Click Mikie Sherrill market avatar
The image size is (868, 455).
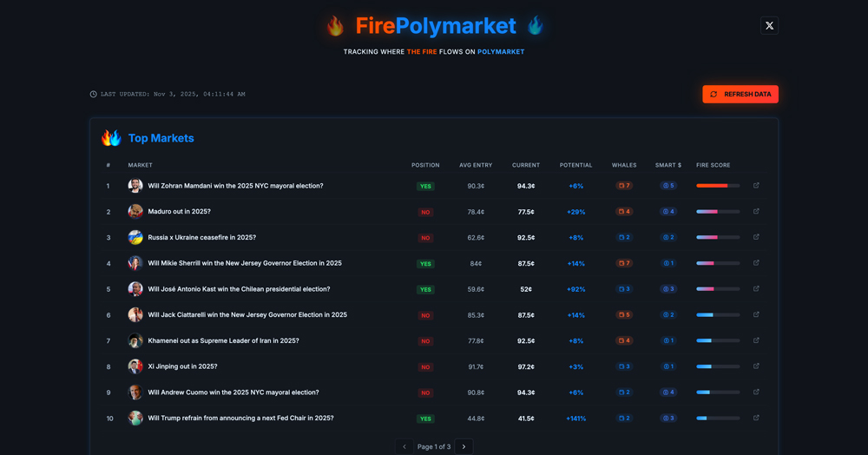pyautogui.click(x=135, y=263)
